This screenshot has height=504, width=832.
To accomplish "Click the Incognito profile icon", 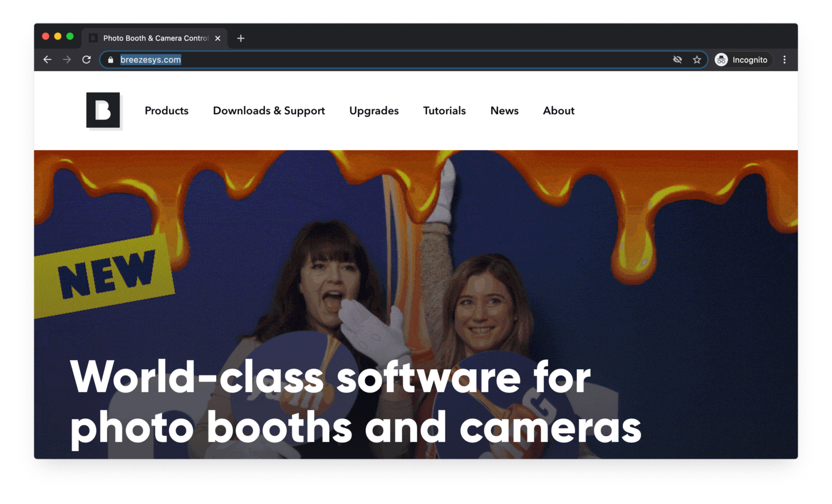I will (x=721, y=60).
